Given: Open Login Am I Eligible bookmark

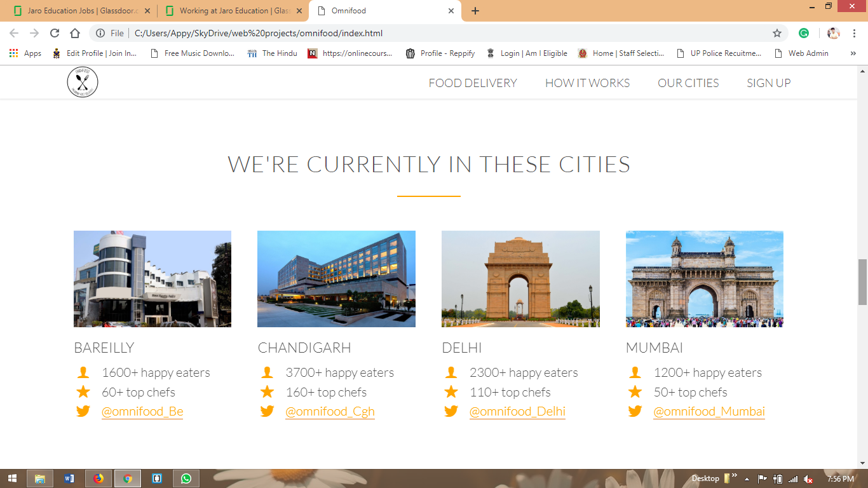Looking at the screenshot, I should pos(527,53).
